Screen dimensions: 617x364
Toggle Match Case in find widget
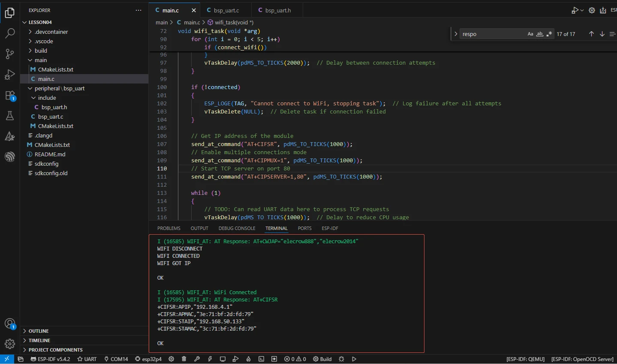pos(530,34)
